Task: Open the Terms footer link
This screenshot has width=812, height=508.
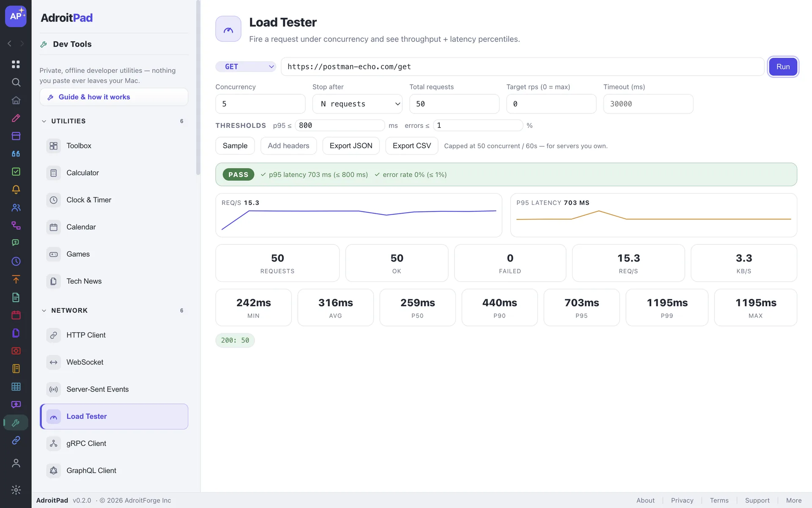Action: point(719,500)
